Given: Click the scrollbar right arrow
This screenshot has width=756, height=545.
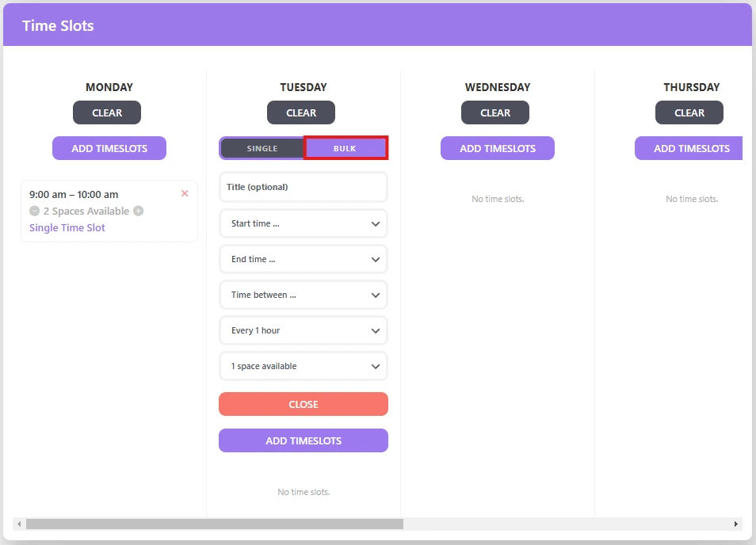Looking at the screenshot, I should 735,524.
